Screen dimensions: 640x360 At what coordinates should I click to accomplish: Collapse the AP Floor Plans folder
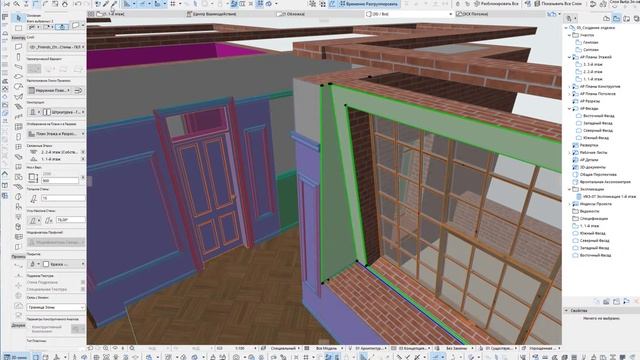pyautogui.click(x=569, y=57)
